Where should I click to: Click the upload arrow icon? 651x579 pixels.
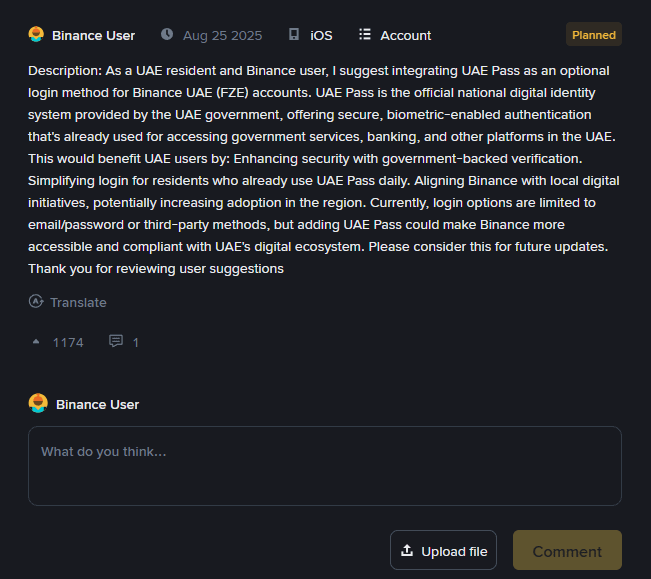point(406,551)
